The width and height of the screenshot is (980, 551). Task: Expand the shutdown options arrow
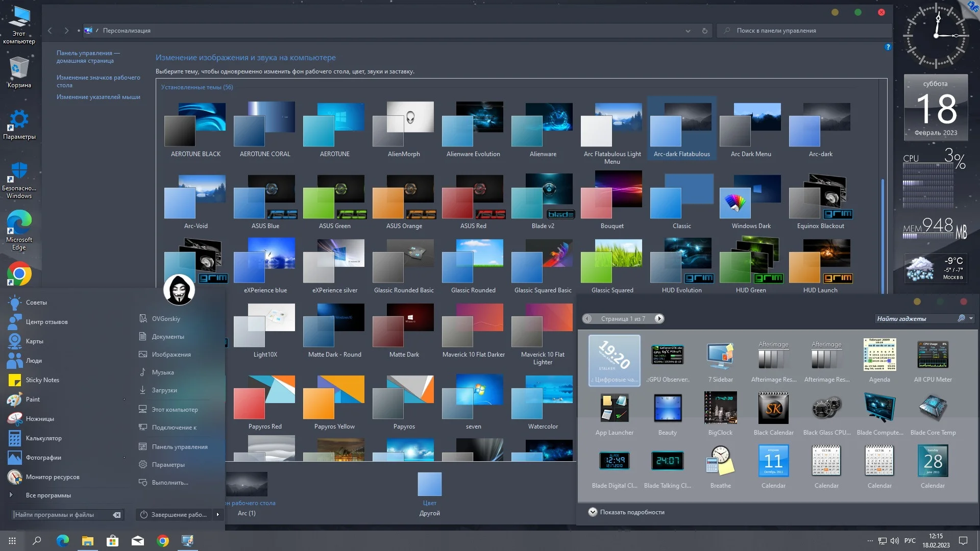pyautogui.click(x=218, y=515)
